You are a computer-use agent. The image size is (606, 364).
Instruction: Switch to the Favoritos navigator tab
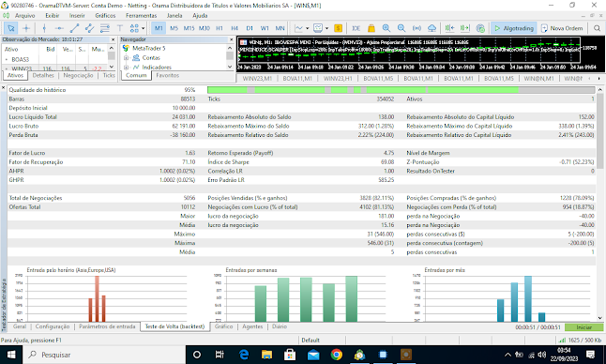click(168, 76)
